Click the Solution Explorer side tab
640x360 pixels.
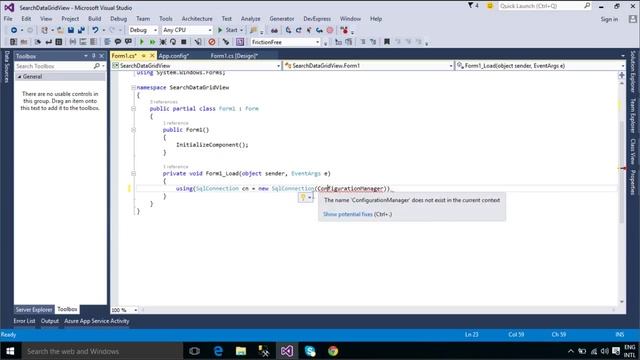point(633,72)
